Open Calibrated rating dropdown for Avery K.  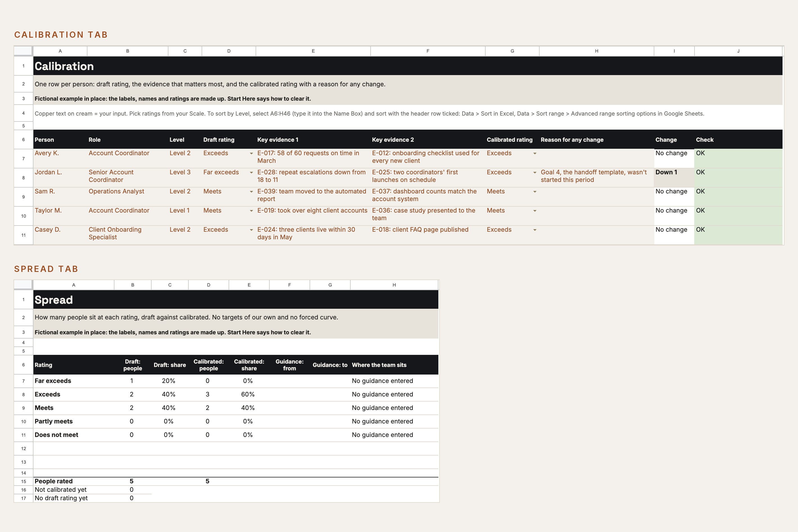click(x=535, y=153)
